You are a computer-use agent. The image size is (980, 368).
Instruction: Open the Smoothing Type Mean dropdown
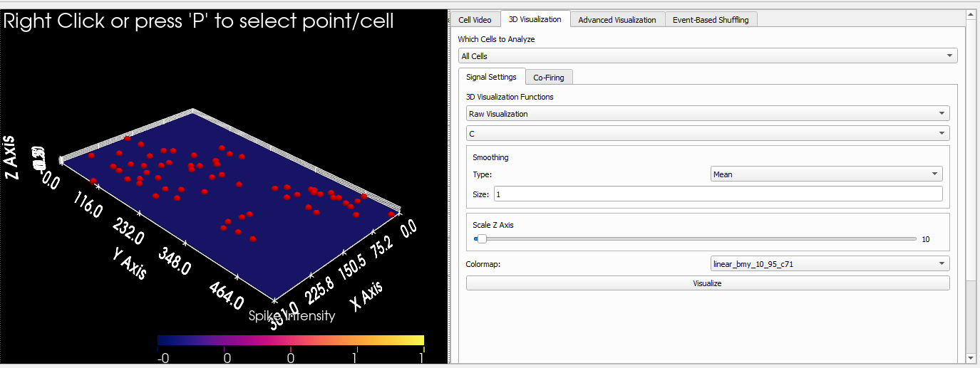827,174
